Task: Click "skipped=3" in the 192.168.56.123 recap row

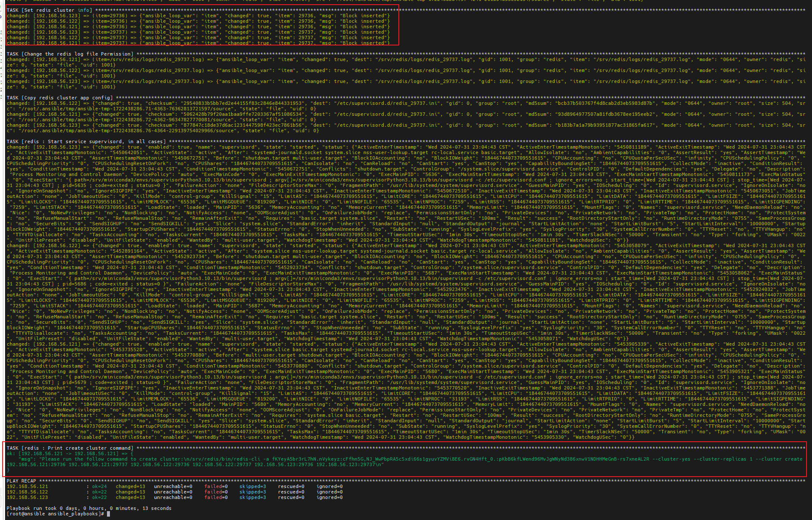Action: (253, 497)
